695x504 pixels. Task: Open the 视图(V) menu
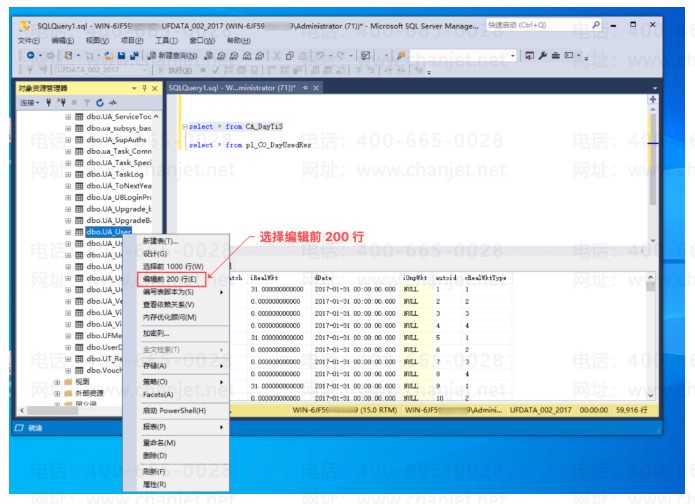[x=97, y=40]
